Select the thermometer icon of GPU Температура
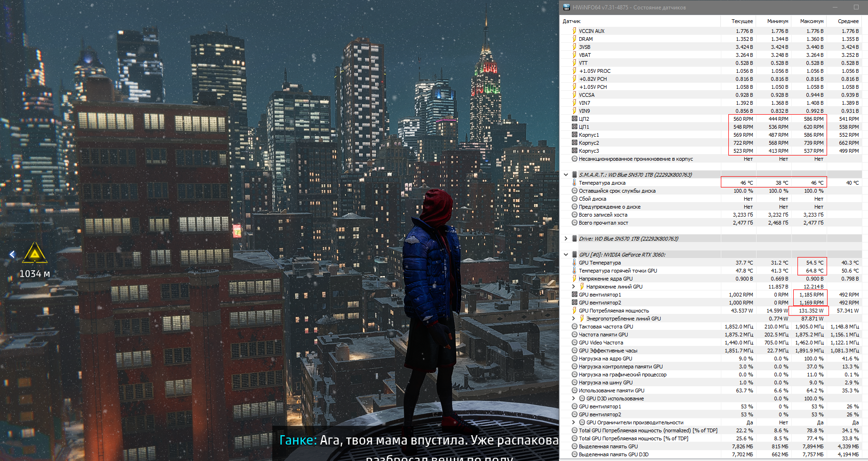 [x=574, y=263]
